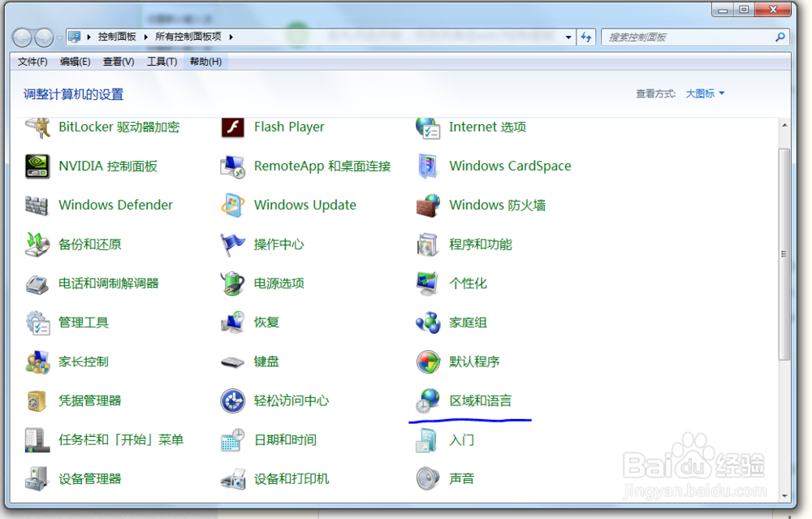
Task: Open the Windows Update icon
Action: [233, 205]
